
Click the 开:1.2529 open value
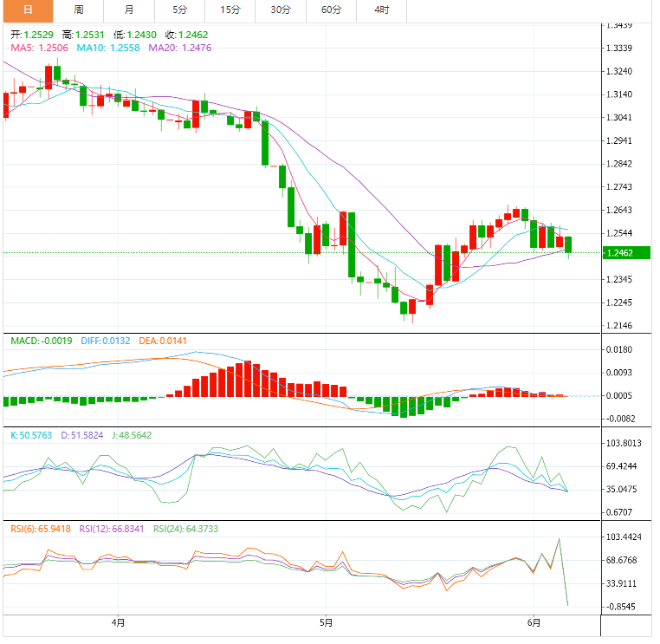coord(32,35)
